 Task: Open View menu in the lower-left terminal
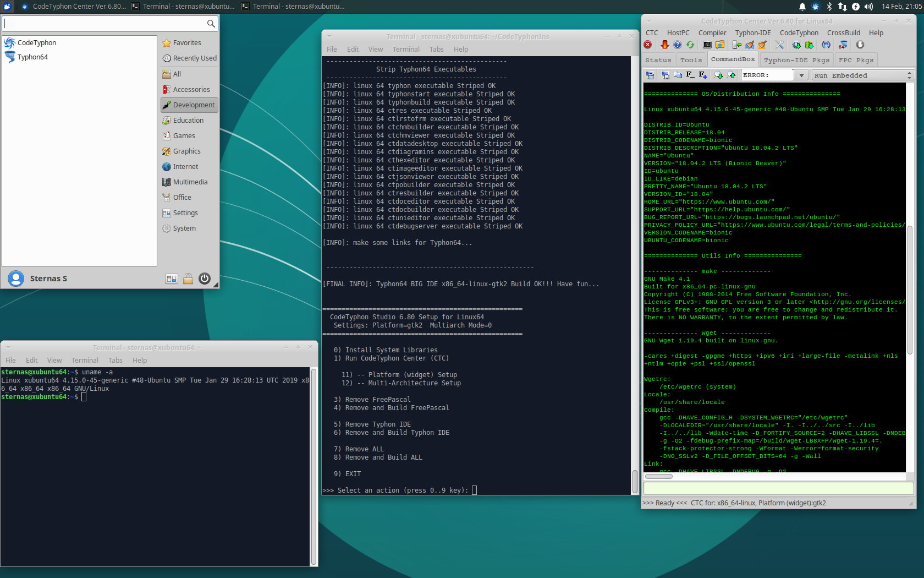54,361
